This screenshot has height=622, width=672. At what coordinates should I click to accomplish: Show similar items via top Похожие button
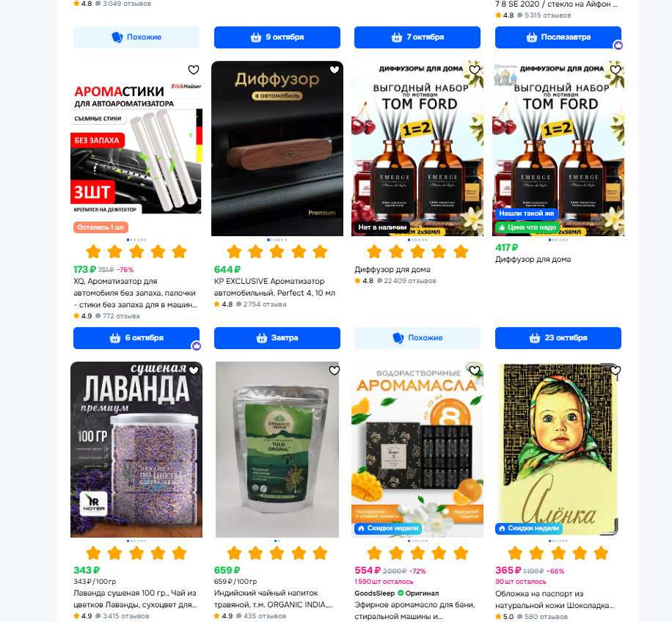tap(136, 37)
